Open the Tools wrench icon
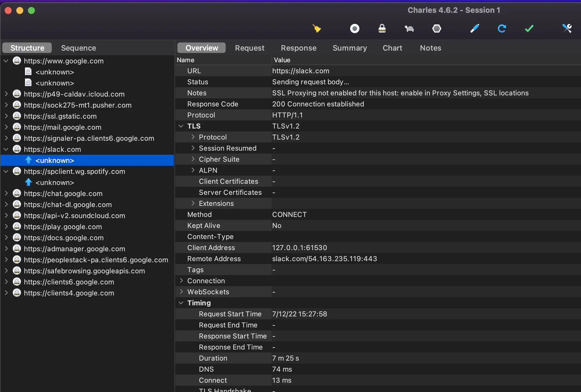 pos(567,28)
